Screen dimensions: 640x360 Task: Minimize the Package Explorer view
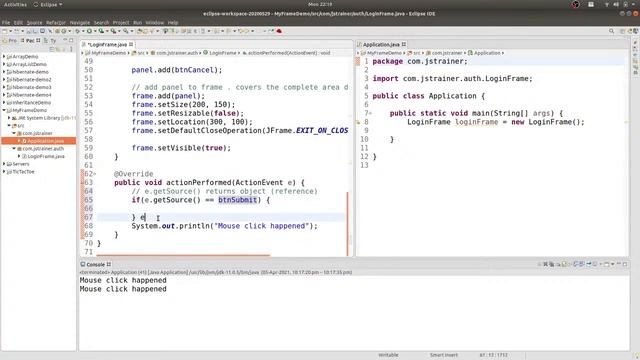pos(65,40)
